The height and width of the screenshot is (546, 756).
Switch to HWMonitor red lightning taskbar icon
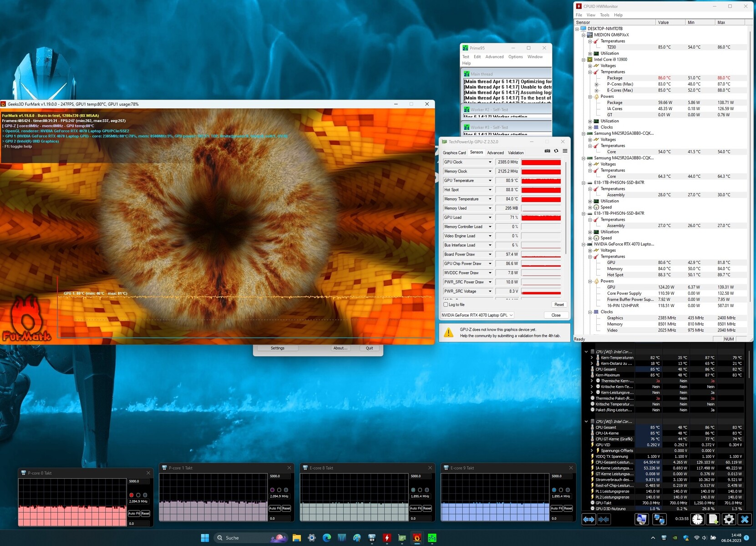387,538
